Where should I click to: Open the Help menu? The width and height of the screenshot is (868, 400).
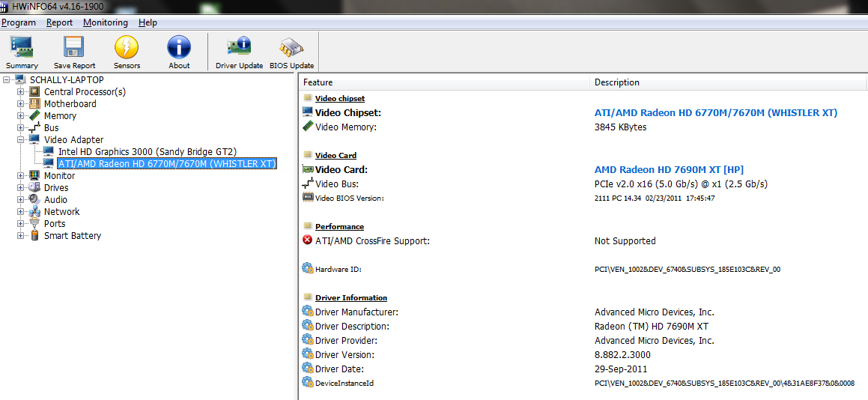click(x=148, y=22)
